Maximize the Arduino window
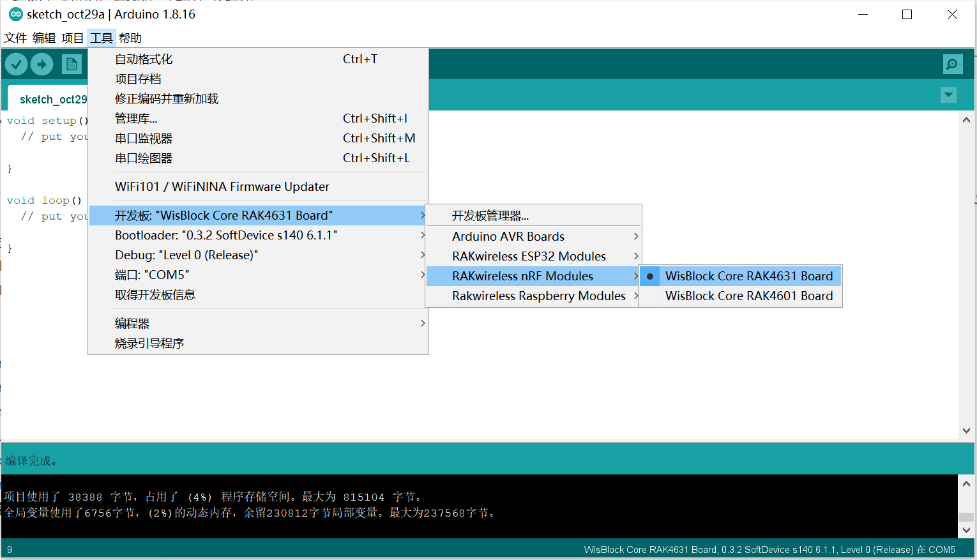 tap(907, 14)
